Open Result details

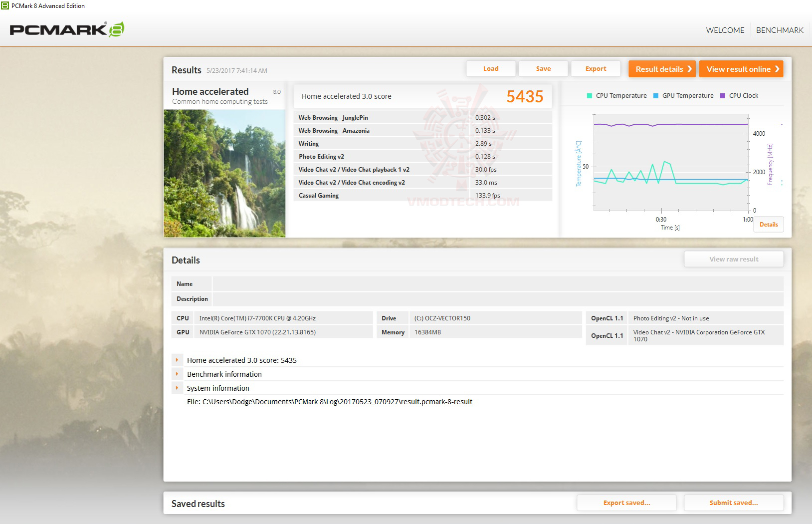pos(662,69)
